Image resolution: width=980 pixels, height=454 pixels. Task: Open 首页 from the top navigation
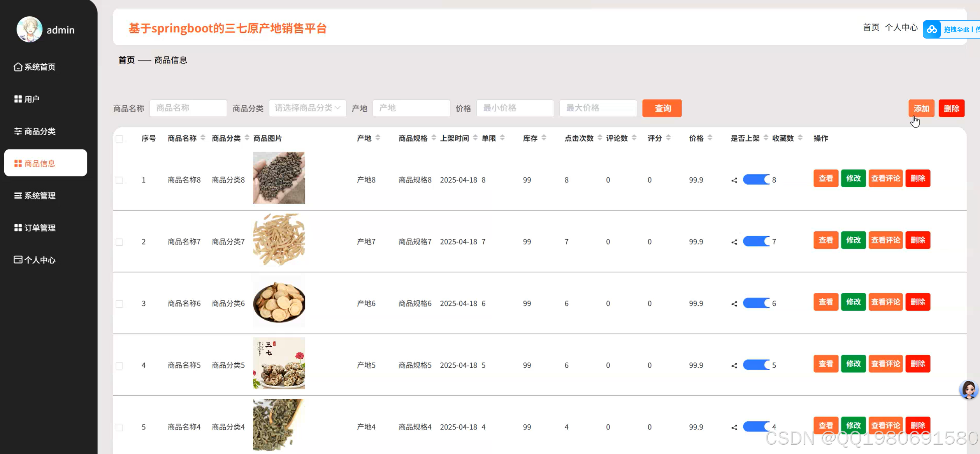(871, 28)
